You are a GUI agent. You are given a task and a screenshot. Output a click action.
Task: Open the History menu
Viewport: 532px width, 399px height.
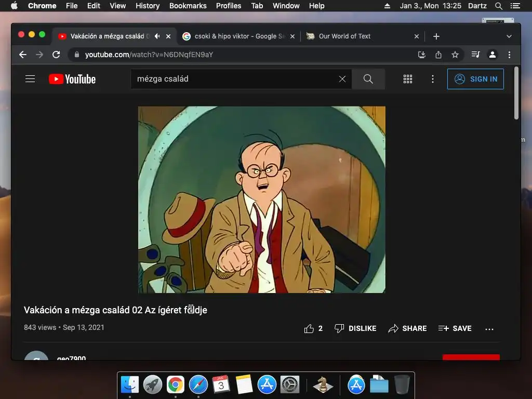pyautogui.click(x=148, y=6)
